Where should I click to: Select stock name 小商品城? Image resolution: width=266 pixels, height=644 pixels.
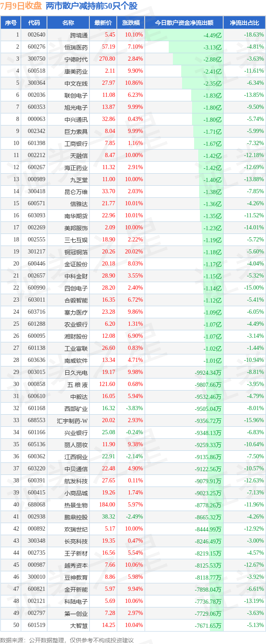tap(76, 493)
